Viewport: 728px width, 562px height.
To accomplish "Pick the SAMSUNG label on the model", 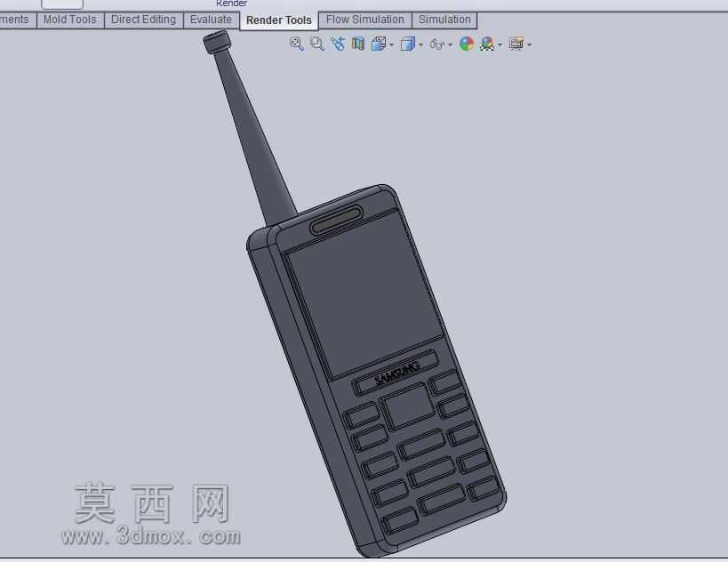I will tap(397, 373).
